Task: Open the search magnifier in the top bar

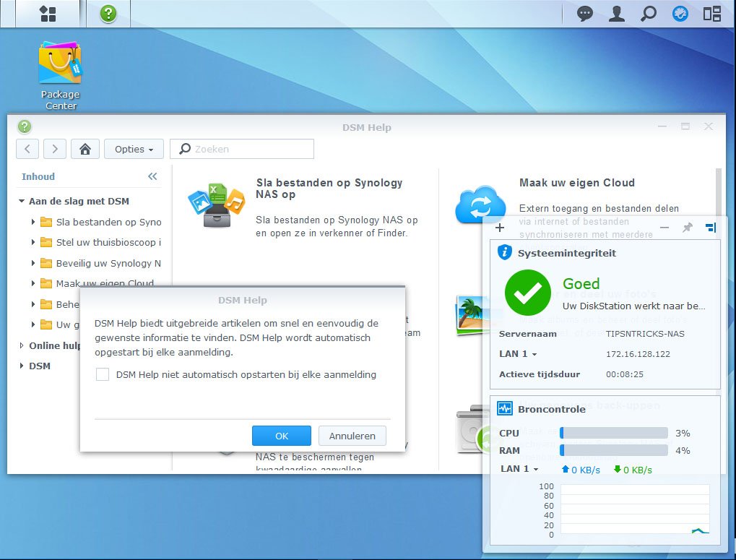Action: (x=648, y=14)
